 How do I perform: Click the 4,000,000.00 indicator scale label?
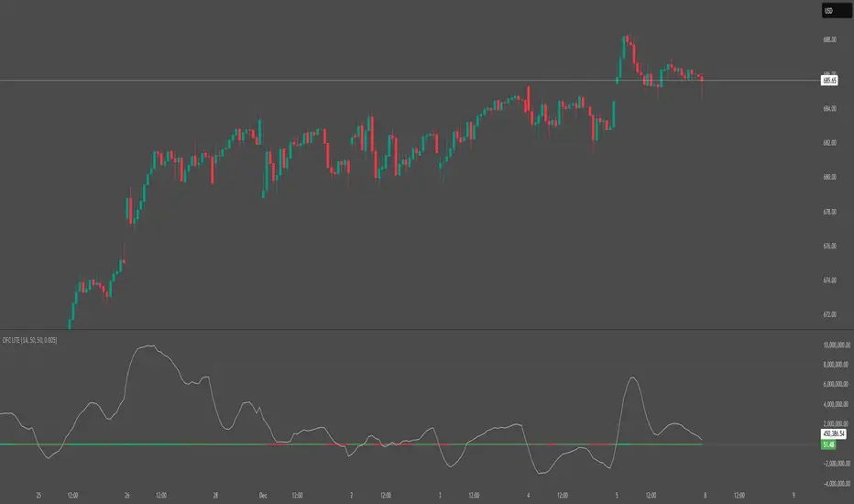pyautogui.click(x=837, y=404)
